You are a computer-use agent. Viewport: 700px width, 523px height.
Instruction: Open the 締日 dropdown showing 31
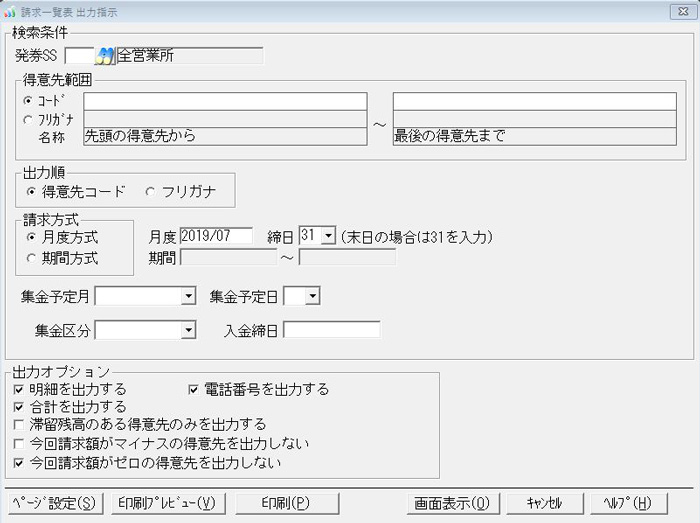tap(328, 237)
